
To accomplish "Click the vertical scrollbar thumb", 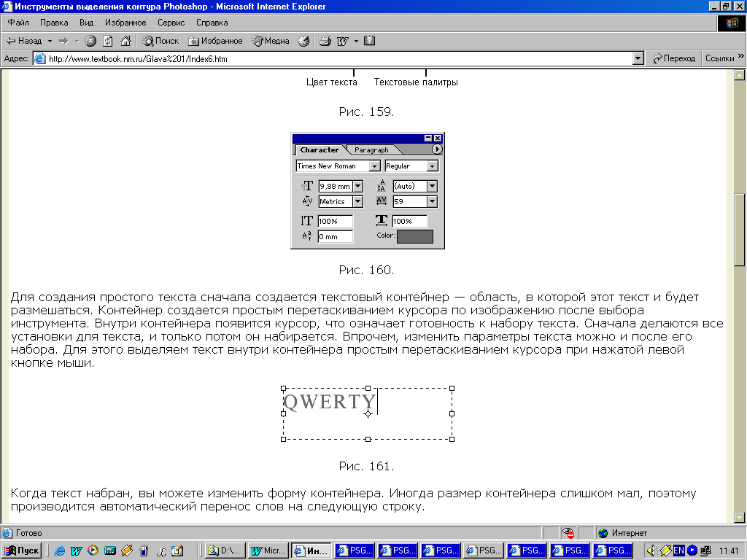I will pos(740,230).
